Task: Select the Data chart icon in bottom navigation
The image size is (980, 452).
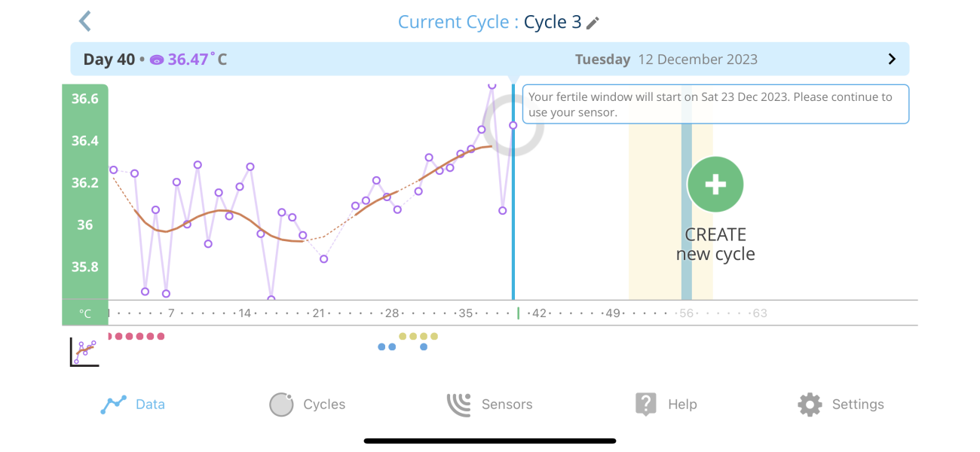Action: [x=112, y=404]
